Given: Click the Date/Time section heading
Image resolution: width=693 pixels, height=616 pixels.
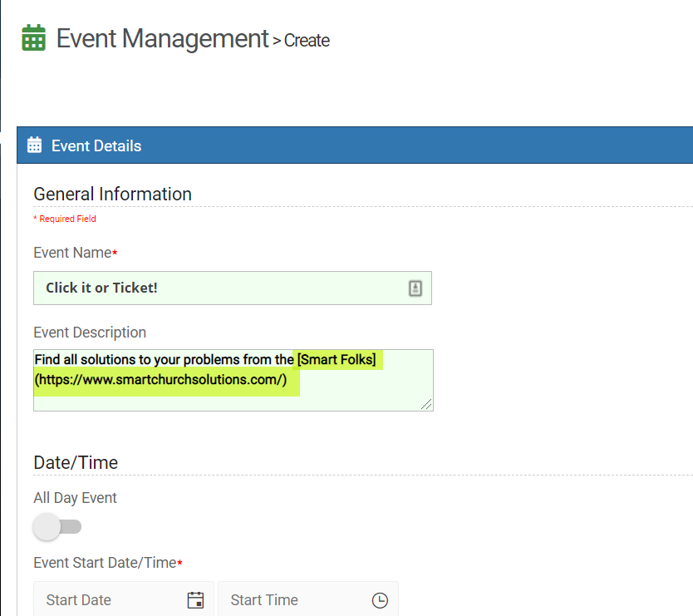Looking at the screenshot, I should click(76, 462).
